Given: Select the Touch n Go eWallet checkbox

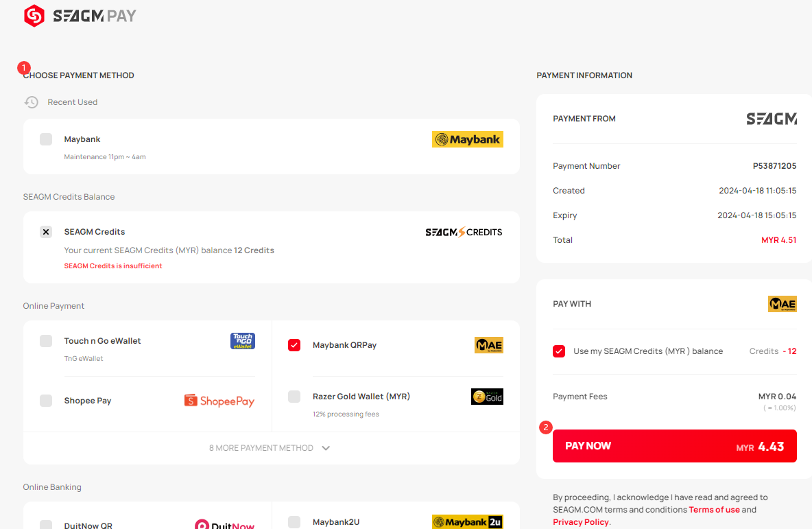Looking at the screenshot, I should (46, 341).
